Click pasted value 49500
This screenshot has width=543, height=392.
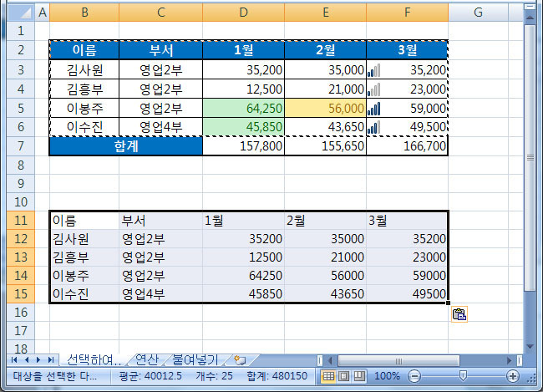pos(408,294)
